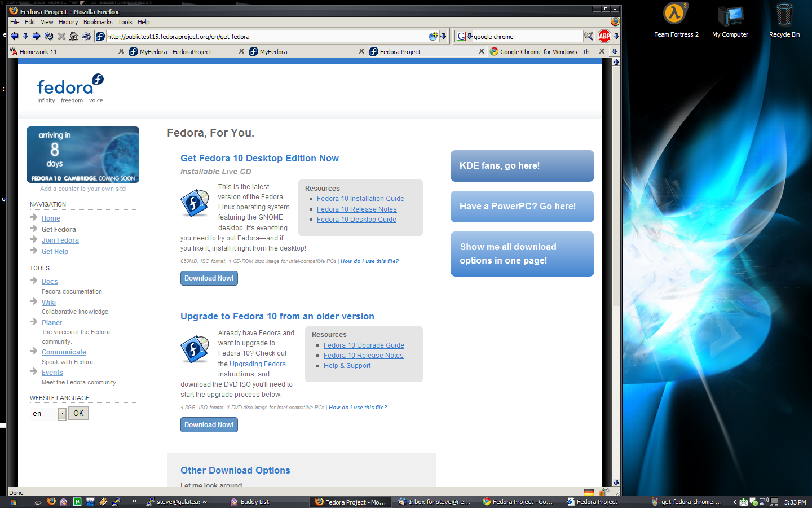
Task: Open the Wiki tools link
Action: [x=48, y=303]
